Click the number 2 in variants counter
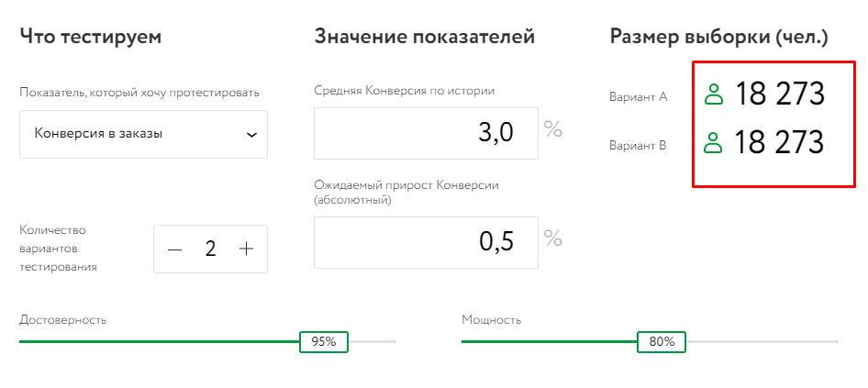The image size is (868, 388). (210, 249)
